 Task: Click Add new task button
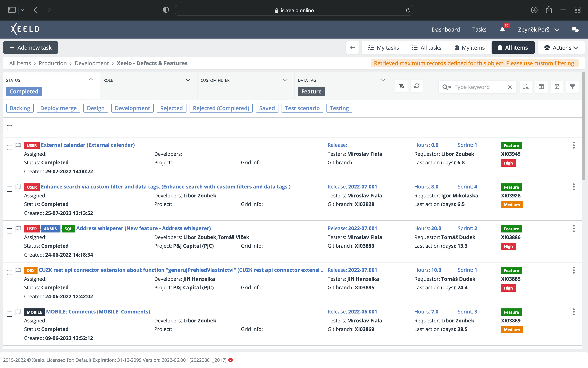pos(31,48)
